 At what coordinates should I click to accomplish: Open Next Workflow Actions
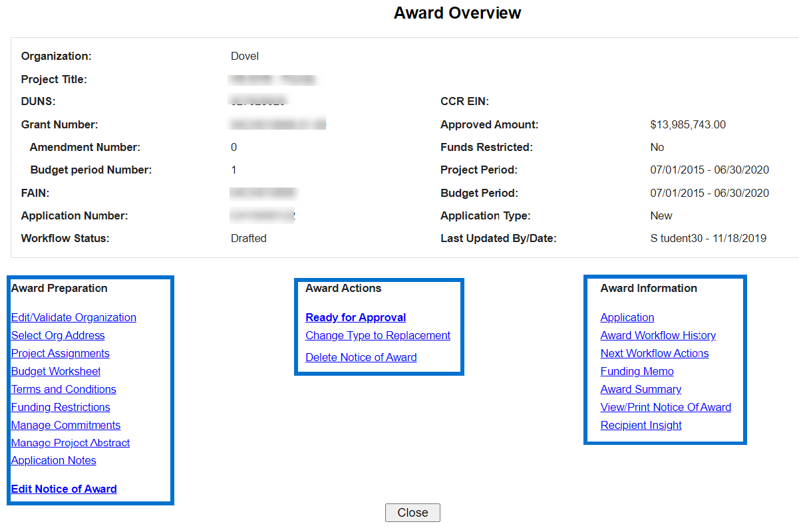[x=655, y=354]
